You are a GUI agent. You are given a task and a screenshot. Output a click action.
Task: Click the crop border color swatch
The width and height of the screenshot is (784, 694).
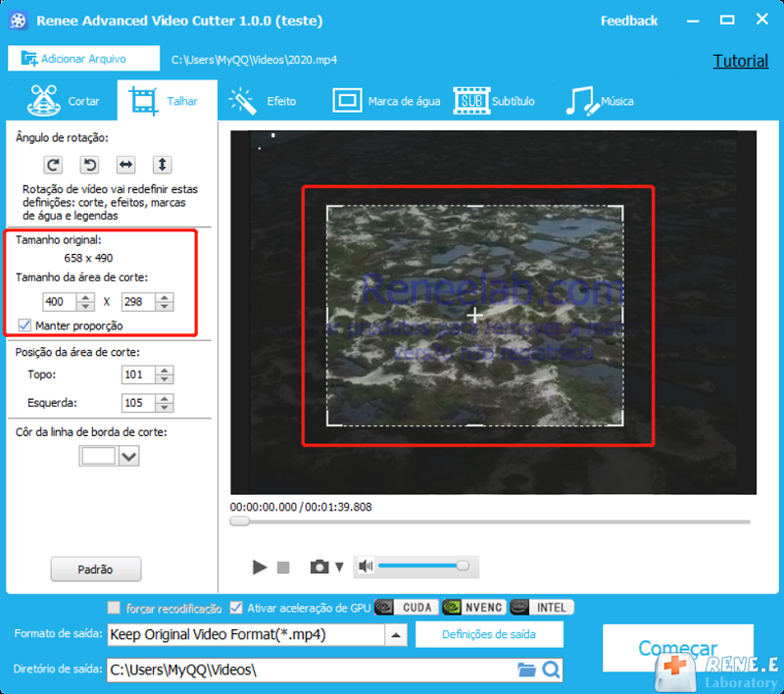[98, 456]
